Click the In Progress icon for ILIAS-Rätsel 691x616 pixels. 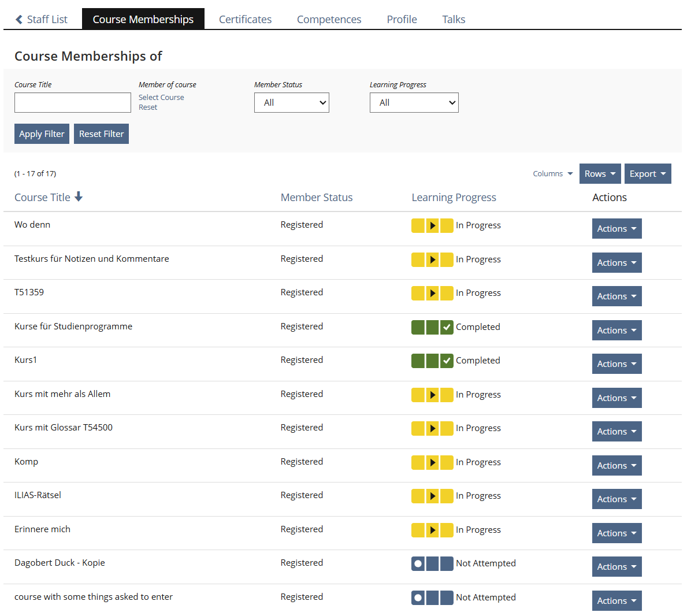432,496
